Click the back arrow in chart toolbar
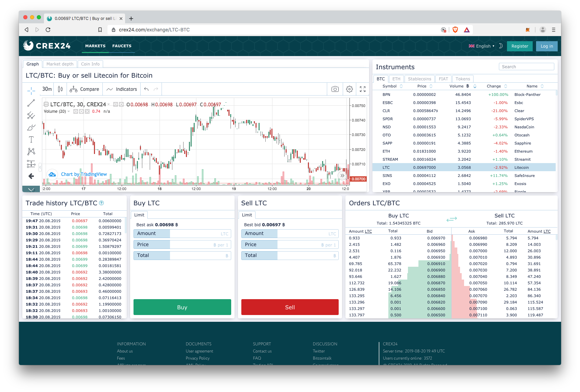The image size is (580, 392). pos(31,176)
